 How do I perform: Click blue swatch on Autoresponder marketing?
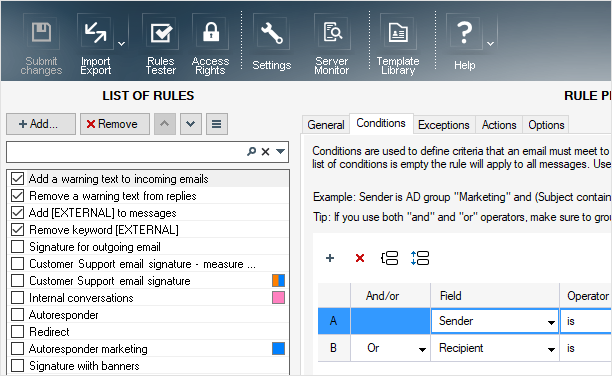278,349
